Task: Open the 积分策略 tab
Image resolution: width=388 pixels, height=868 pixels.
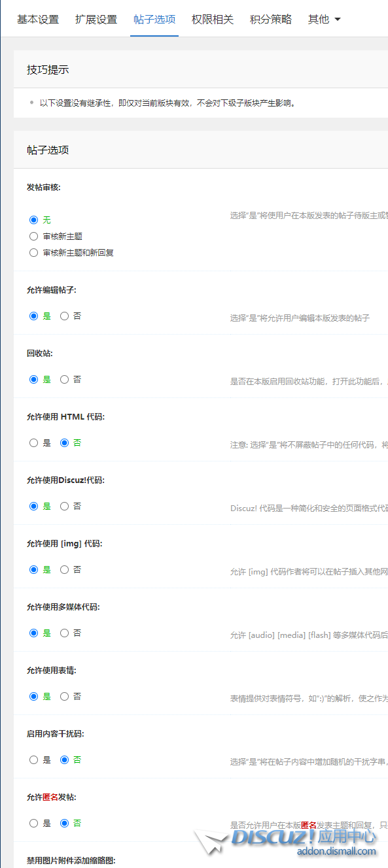Action: coord(271,19)
